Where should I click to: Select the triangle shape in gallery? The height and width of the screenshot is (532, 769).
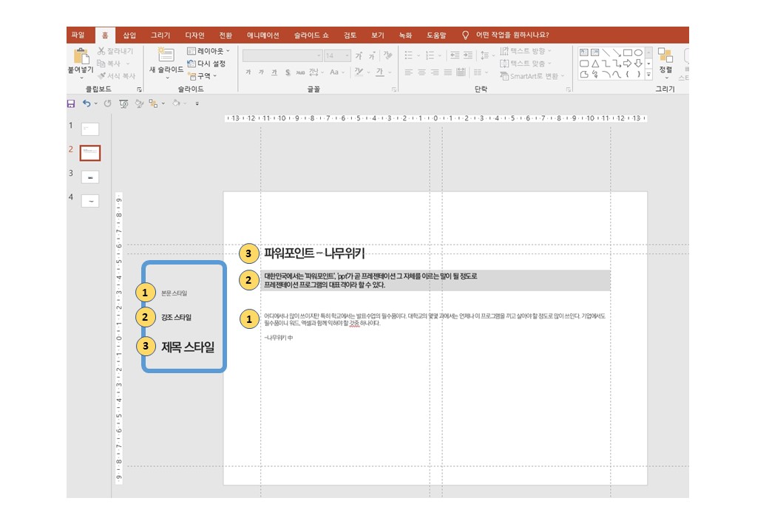(595, 64)
